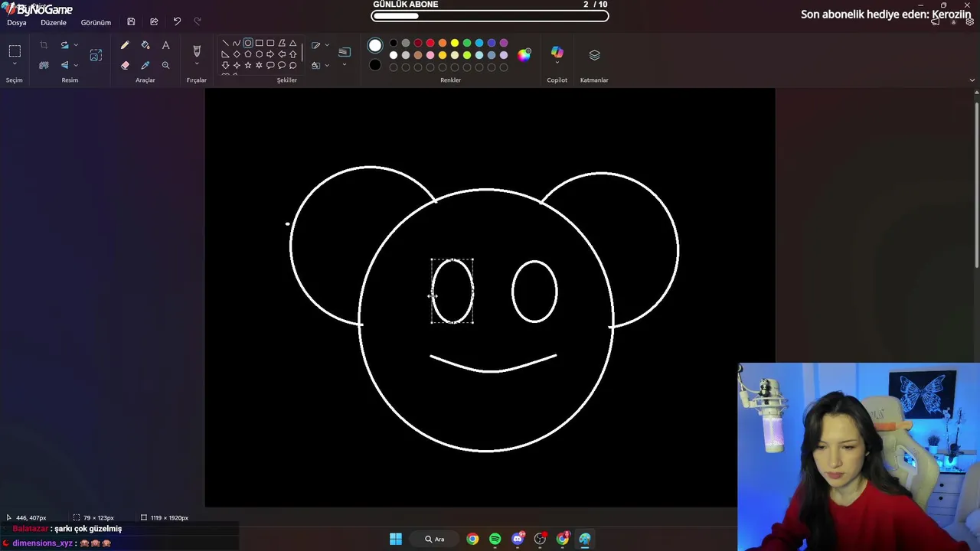This screenshot has width=980, height=551.
Task: Choose the Rectangular selection tool
Action: coord(15,51)
